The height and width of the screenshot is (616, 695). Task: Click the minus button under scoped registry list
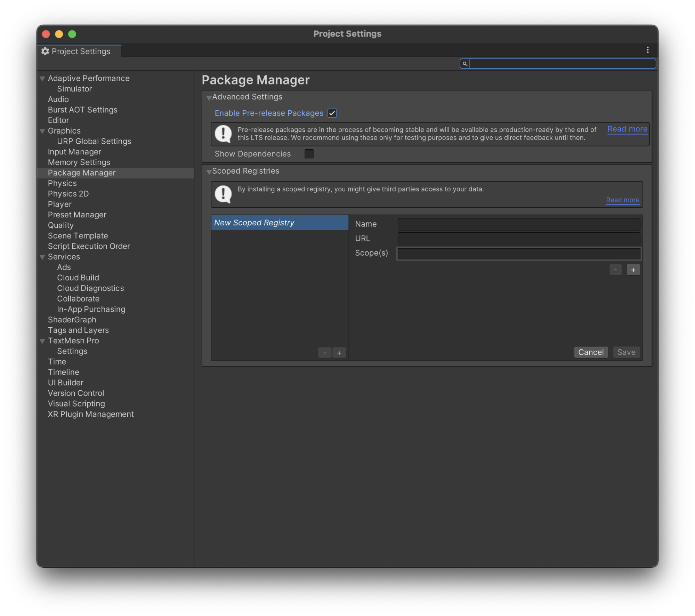(325, 353)
